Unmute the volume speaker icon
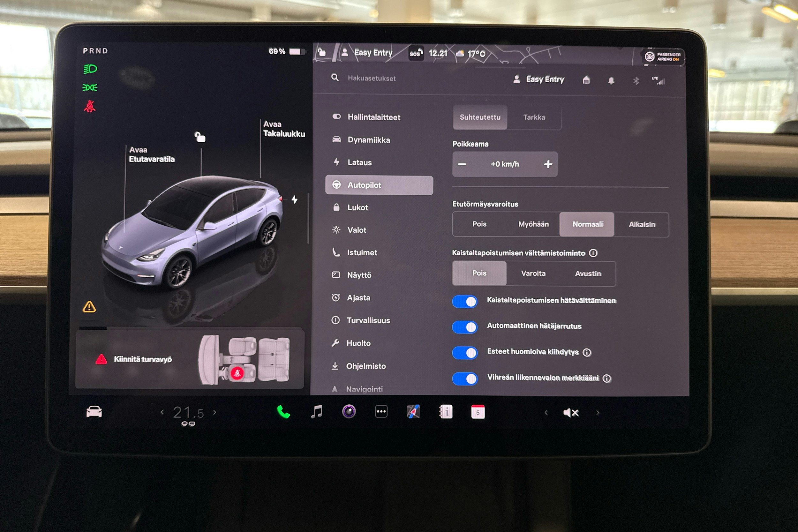Viewport: 798px width, 532px height. point(571,413)
